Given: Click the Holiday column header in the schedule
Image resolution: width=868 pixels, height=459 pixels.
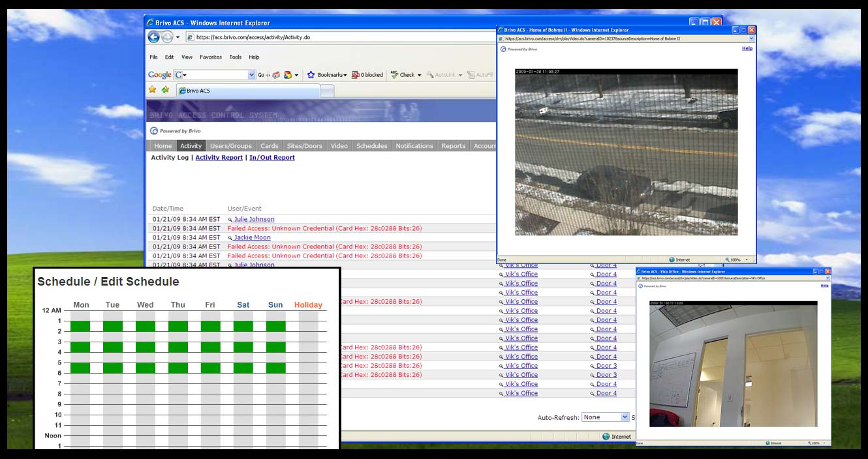Looking at the screenshot, I should 308,305.
